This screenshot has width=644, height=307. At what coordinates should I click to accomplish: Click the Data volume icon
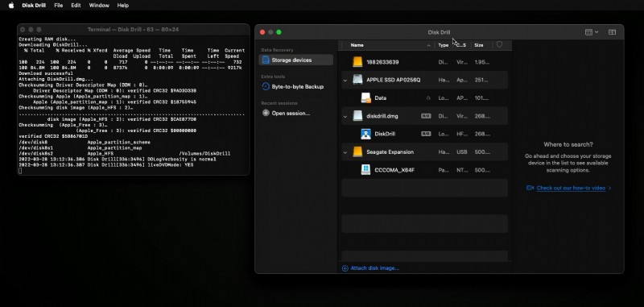point(366,97)
